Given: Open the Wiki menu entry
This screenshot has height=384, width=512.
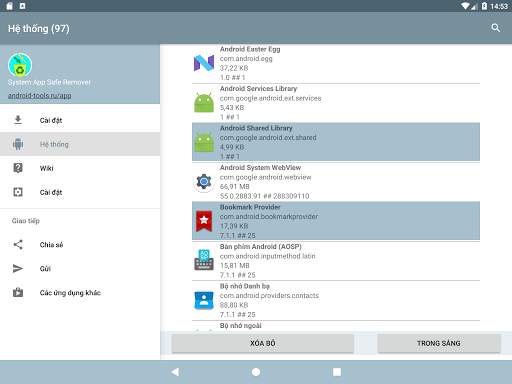Looking at the screenshot, I should [x=80, y=168].
